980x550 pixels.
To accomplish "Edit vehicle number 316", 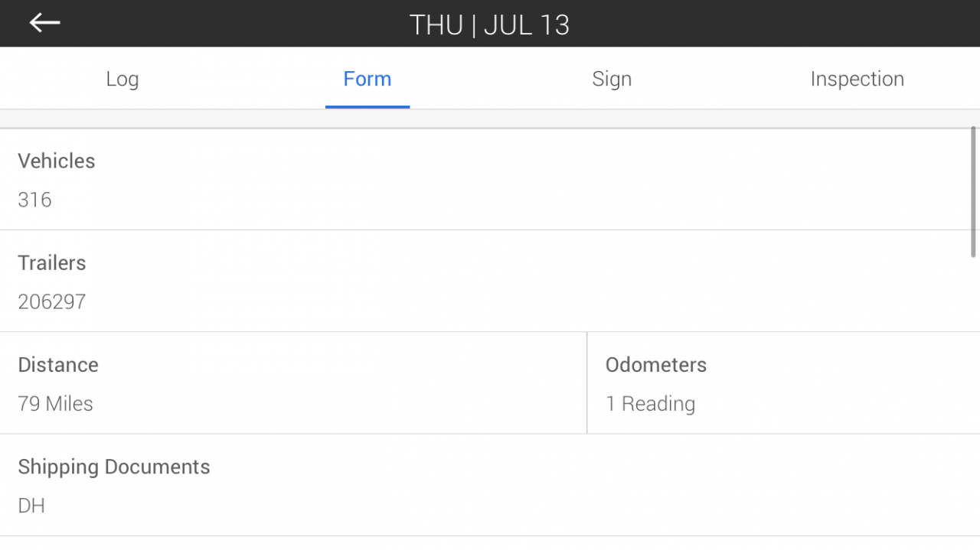I will (34, 200).
